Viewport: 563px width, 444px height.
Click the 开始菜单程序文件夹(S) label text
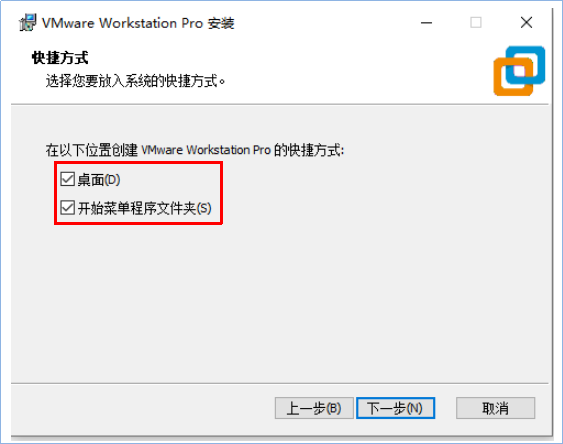pyautogui.click(x=144, y=208)
